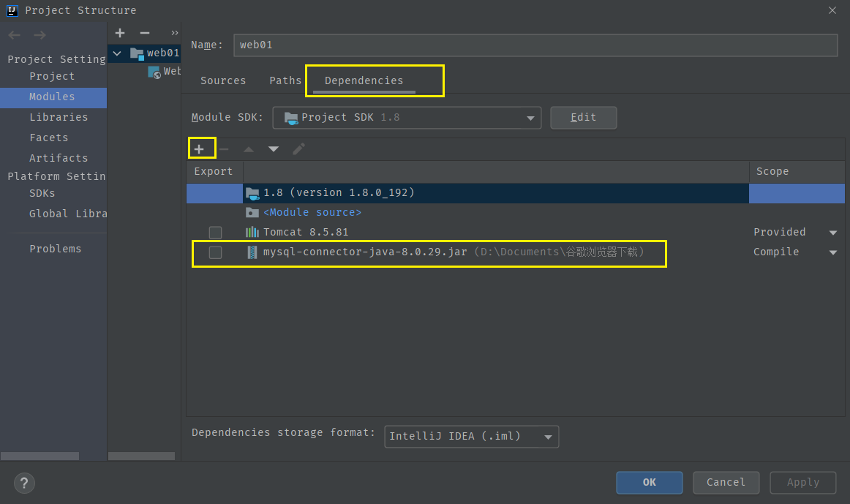
Task: Edit the dependency with the pencil icon
Action: pos(298,149)
